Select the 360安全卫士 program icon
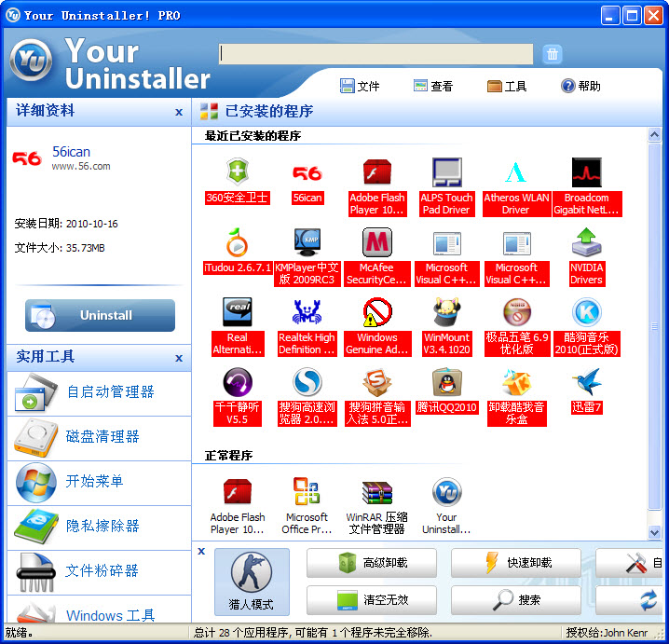 click(238, 173)
